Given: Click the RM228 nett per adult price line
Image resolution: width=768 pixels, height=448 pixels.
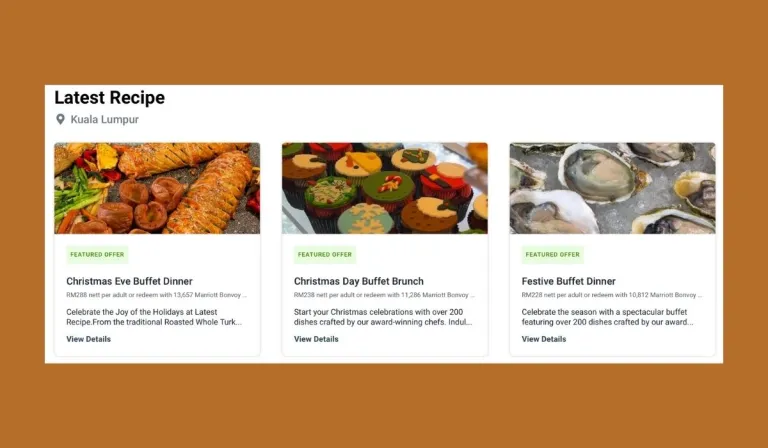Looking at the screenshot, I should coord(612,295).
